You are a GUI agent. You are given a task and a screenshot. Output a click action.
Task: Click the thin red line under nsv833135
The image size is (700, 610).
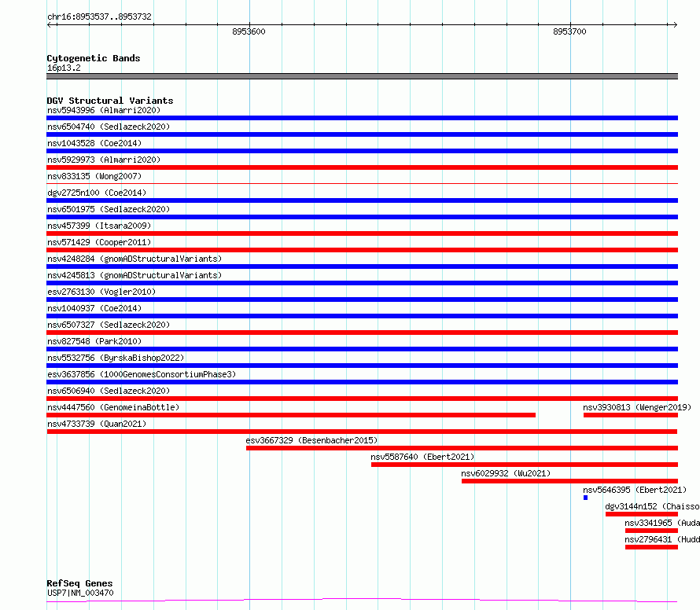[362, 183]
